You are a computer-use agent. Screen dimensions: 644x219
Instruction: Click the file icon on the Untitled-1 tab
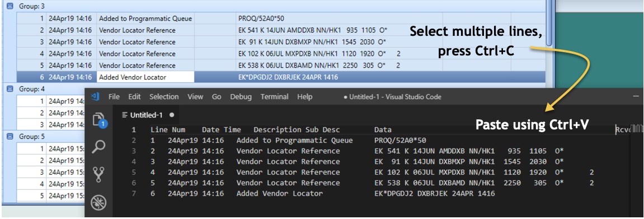tap(125, 115)
